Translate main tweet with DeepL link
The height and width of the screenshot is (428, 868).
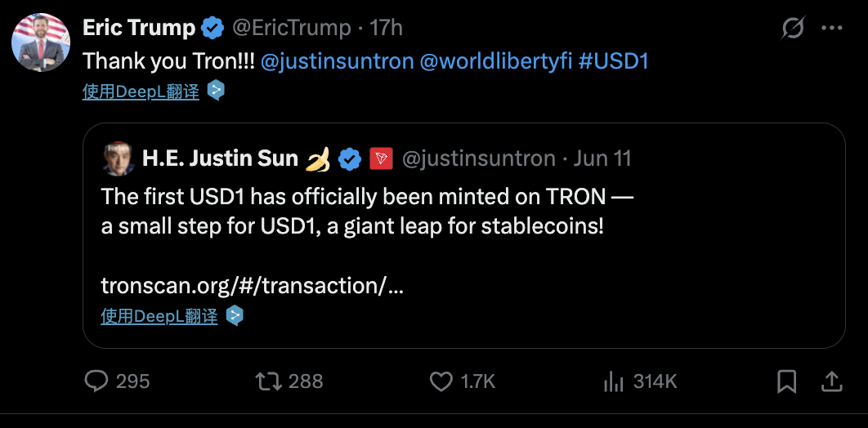(141, 91)
